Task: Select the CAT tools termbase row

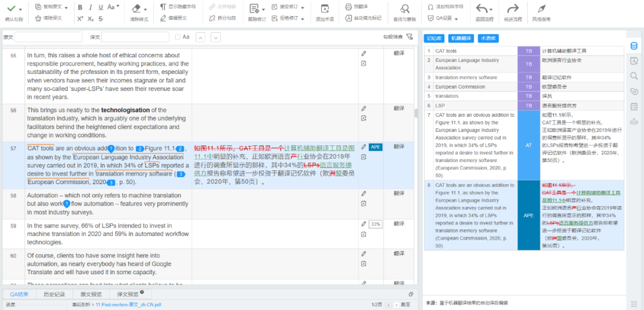Action: [x=524, y=51]
